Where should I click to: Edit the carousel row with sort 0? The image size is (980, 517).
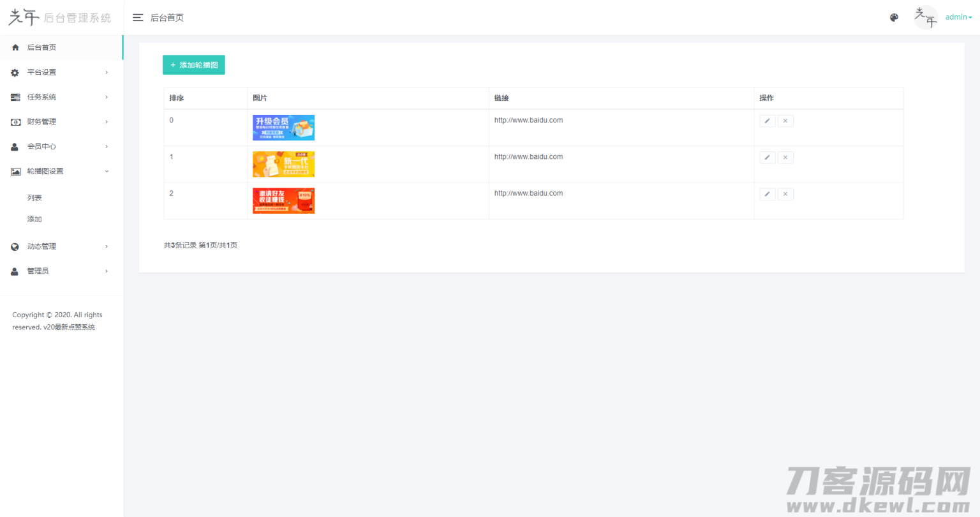(768, 121)
